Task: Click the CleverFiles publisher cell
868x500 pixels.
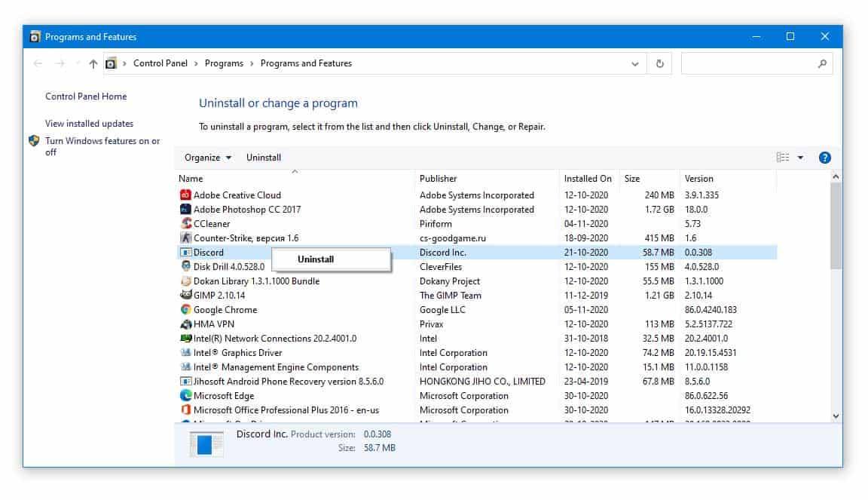Action: (x=441, y=267)
